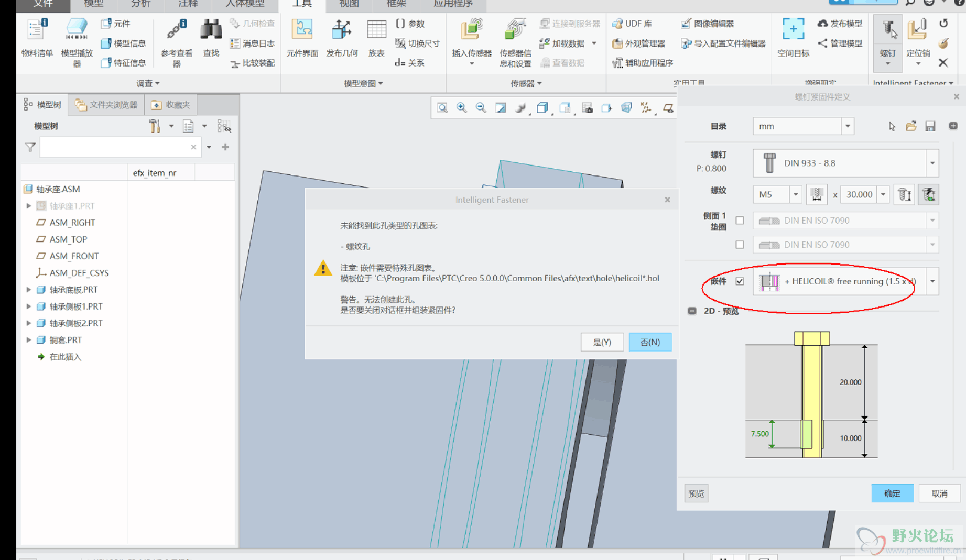Click No (否(N)) in Intelligent Fastener dialog
Viewport: 966px width, 560px height.
[x=650, y=342]
